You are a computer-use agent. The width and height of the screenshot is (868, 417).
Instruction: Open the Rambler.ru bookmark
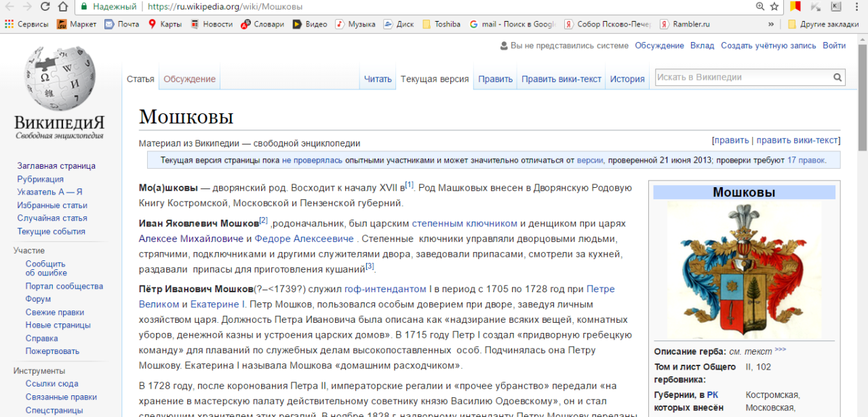click(x=685, y=24)
